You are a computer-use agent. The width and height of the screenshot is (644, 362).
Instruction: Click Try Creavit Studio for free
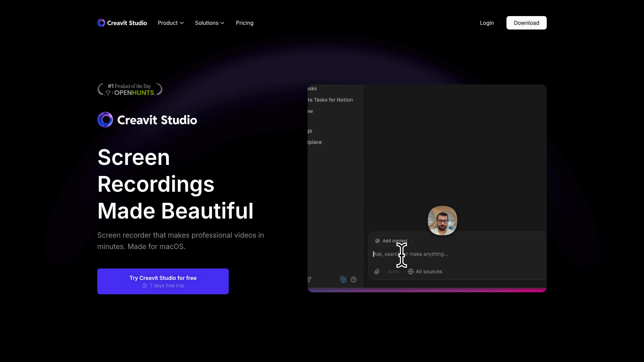(x=163, y=281)
